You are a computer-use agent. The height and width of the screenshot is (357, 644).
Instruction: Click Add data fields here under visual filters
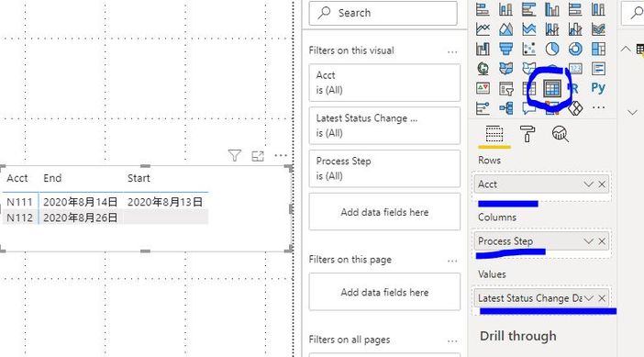point(384,212)
